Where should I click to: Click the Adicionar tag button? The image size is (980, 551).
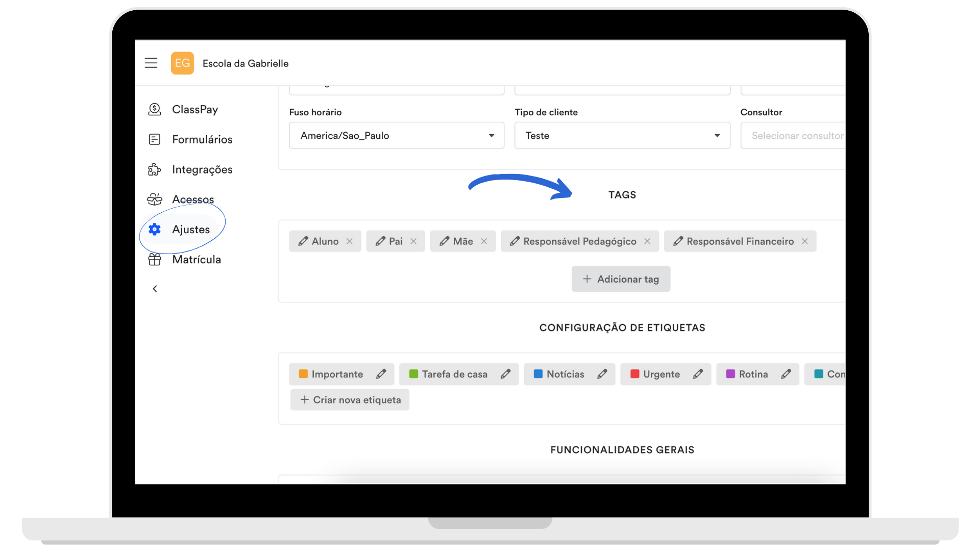pyautogui.click(x=621, y=279)
